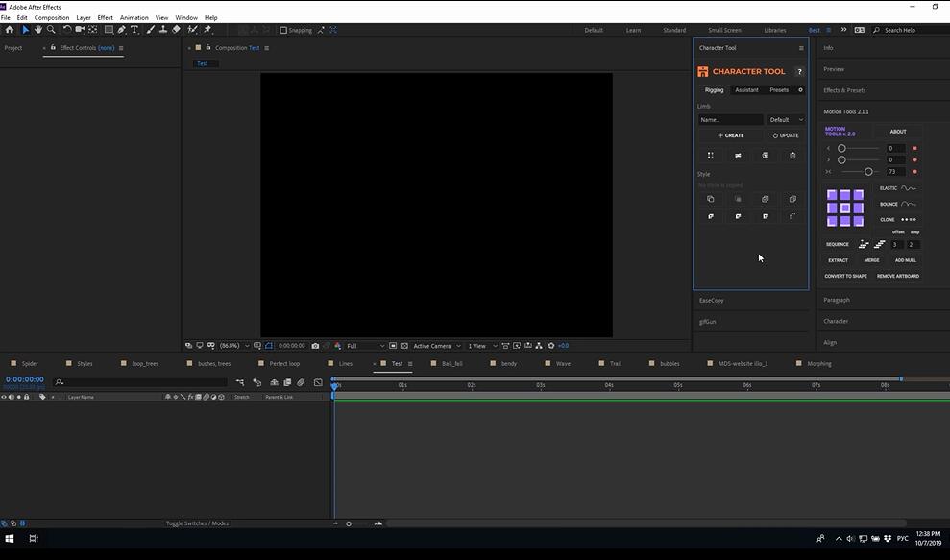
Task: Toggle frame blending for the composition
Action: 287,382
